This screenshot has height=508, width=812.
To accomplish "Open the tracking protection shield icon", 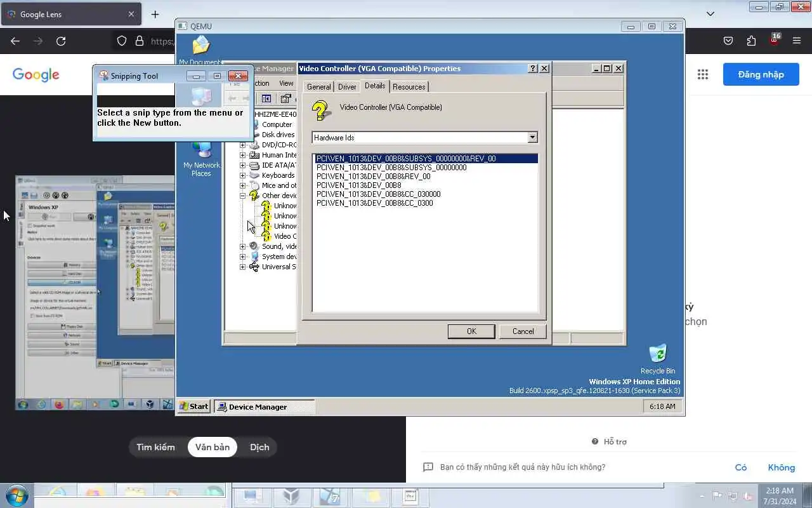I will 122,41.
